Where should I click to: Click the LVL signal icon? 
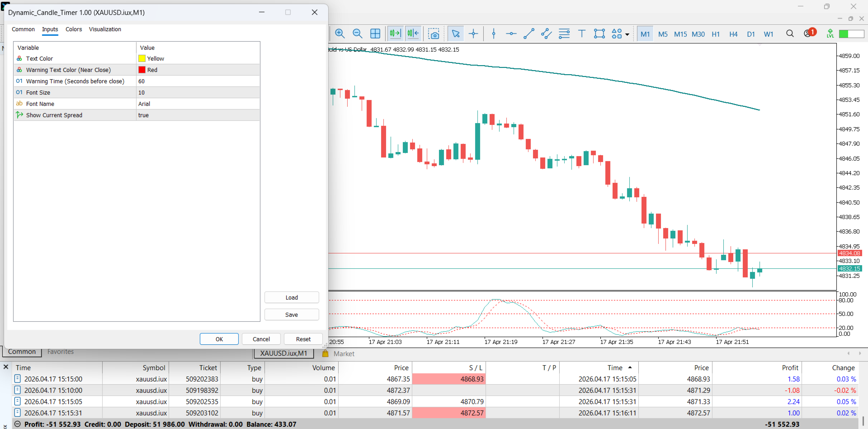coord(830,33)
